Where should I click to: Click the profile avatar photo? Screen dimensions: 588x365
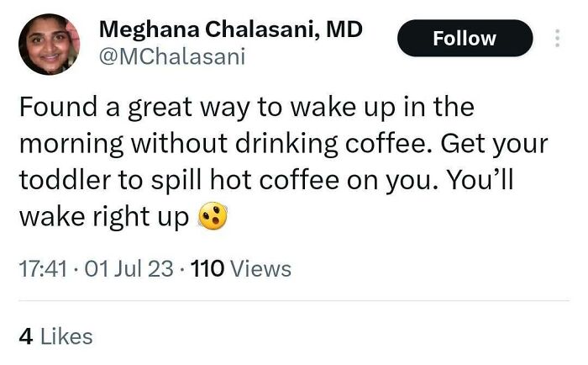(x=49, y=45)
